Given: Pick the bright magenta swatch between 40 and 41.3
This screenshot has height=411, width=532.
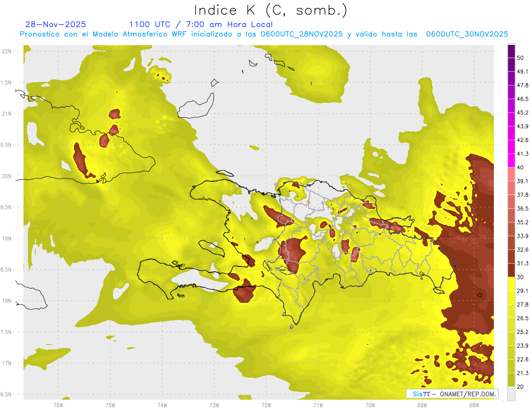Looking at the screenshot, I should pyautogui.click(x=511, y=160).
